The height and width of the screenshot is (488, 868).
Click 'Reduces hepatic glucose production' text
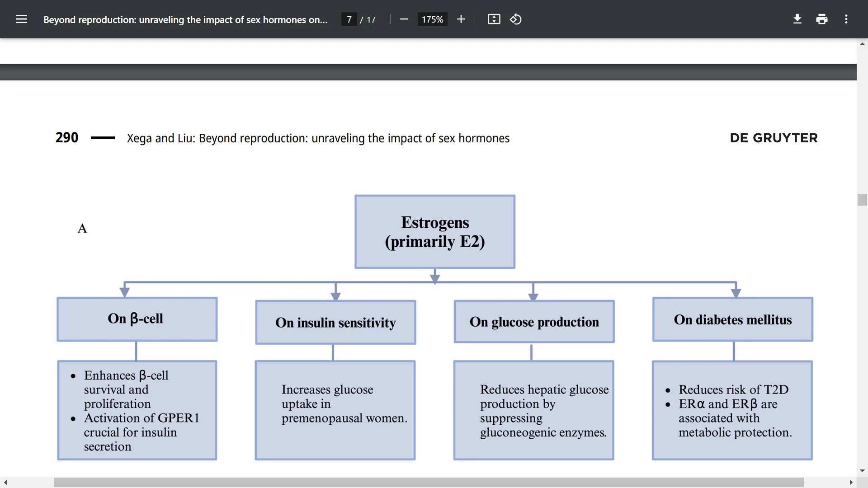544,411
